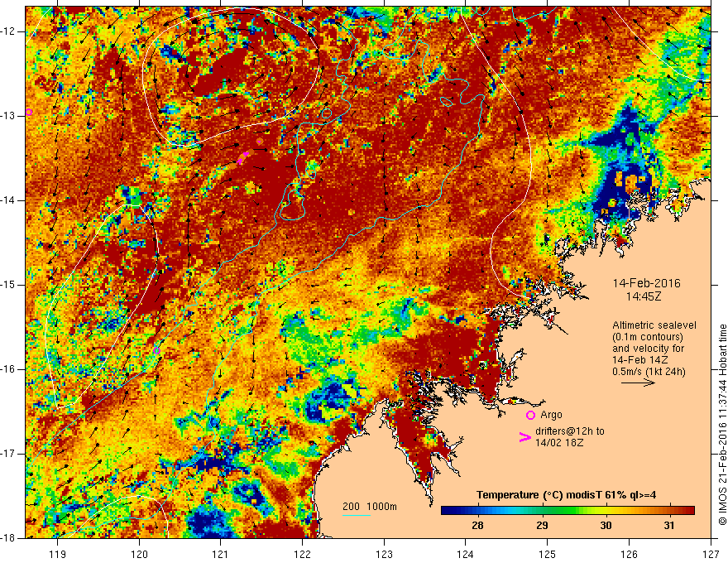
Task: Click the '30' color bar tick label
Action: click(606, 526)
